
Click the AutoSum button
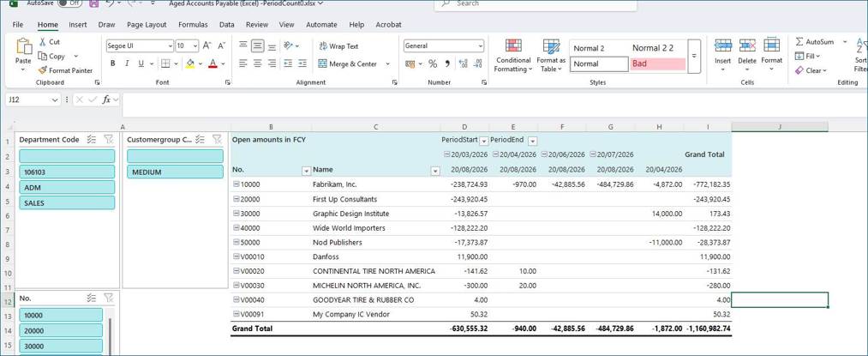[x=814, y=41]
